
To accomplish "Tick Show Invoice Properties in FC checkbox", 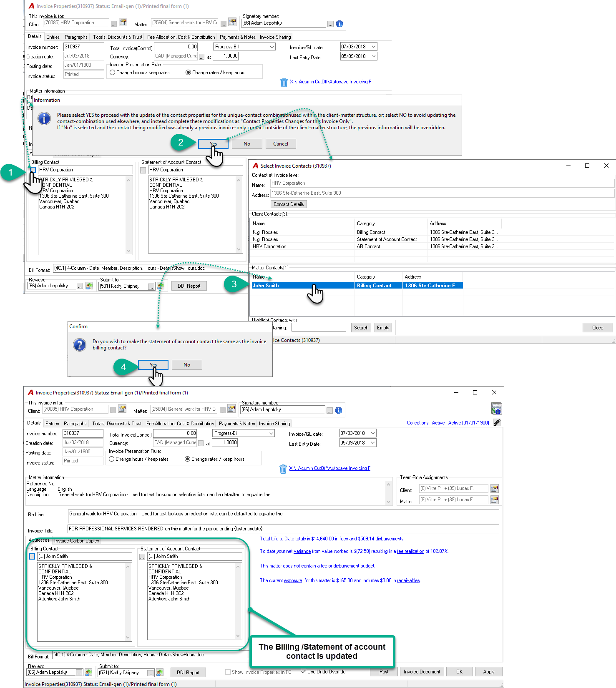I will coord(228,672).
